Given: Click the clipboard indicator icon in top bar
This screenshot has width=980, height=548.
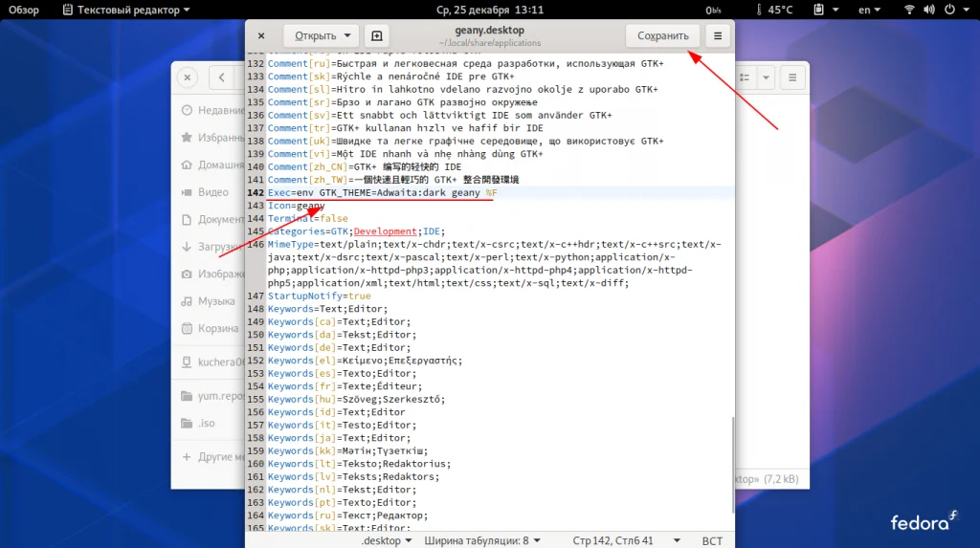Looking at the screenshot, I should click(819, 10).
